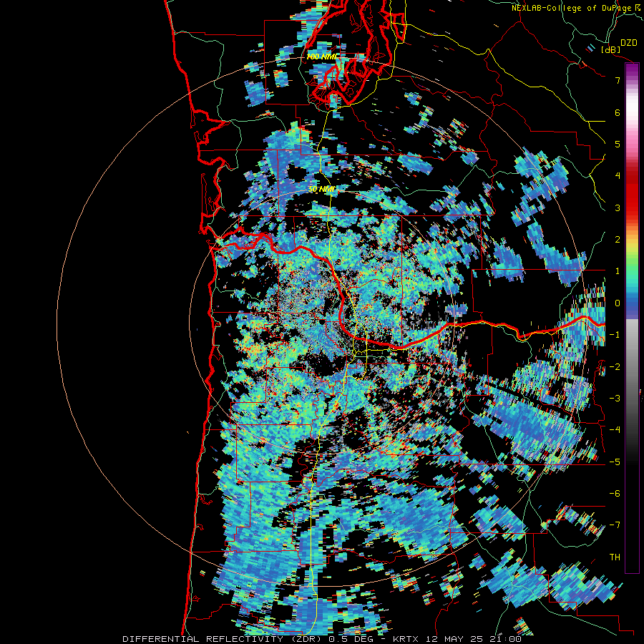Click the 0 value on the scale
This screenshot has height=644, width=644.
[618, 303]
